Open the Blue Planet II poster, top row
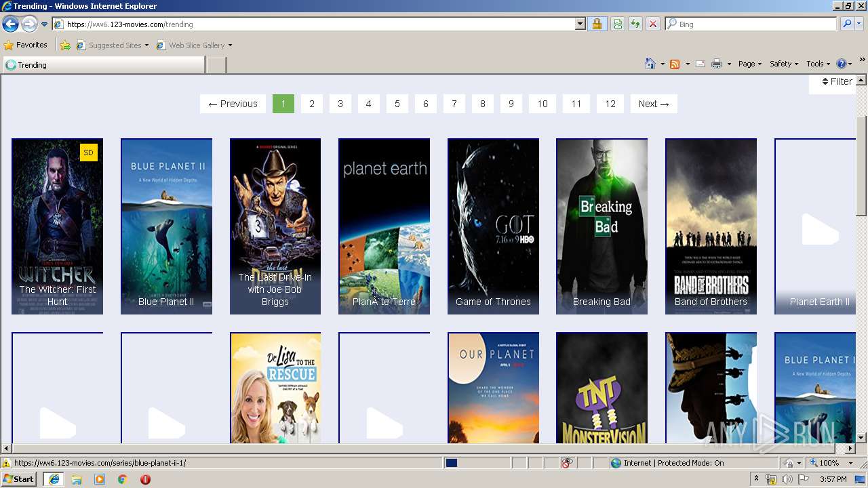The height and width of the screenshot is (488, 868). tap(166, 226)
